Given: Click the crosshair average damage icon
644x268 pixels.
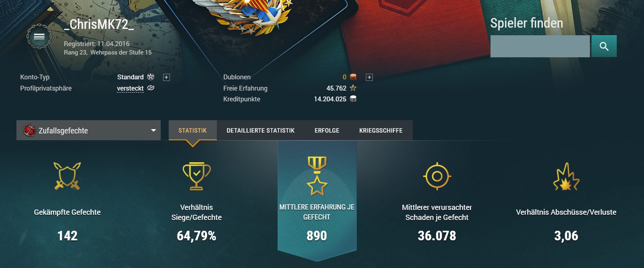Looking at the screenshot, I should click(x=437, y=176).
